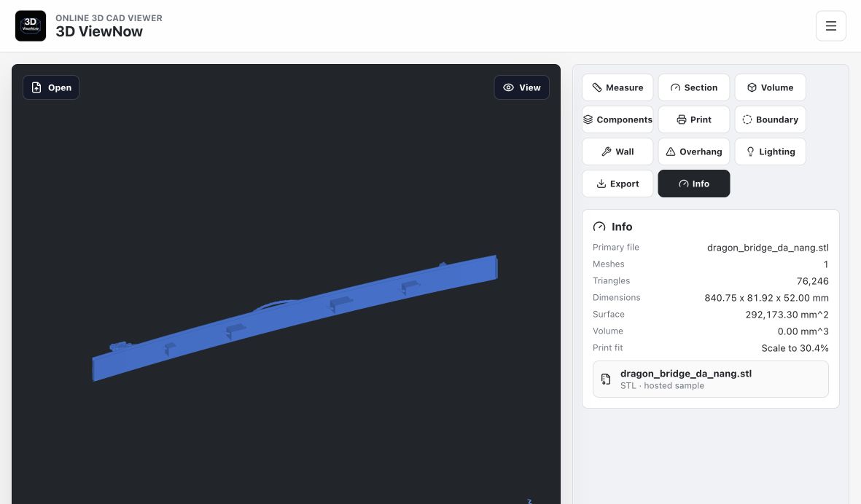This screenshot has height=504, width=861.
Task: Click the 3D ViewNow logo icon
Action: click(31, 25)
